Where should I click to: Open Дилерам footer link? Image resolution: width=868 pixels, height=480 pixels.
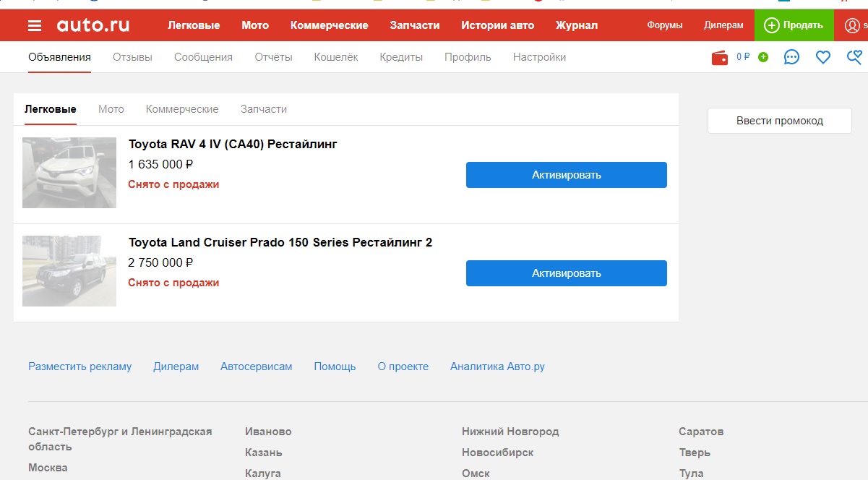point(176,367)
